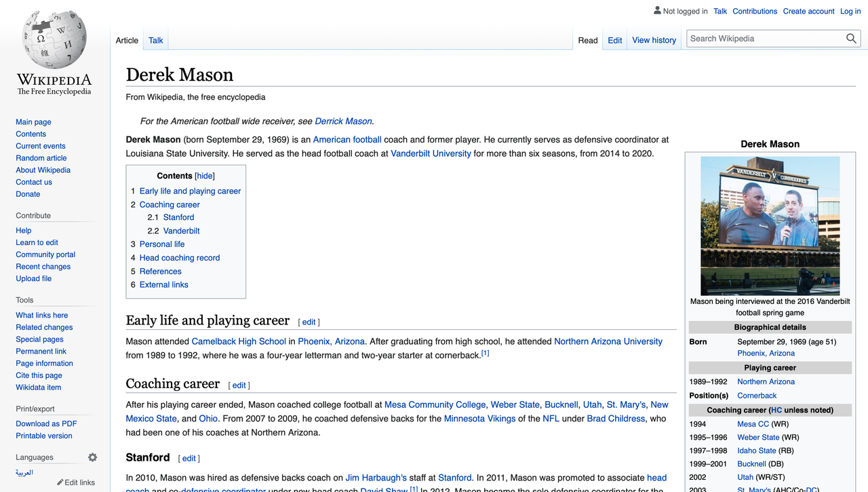Open Cornerback link in infobox

coord(757,396)
